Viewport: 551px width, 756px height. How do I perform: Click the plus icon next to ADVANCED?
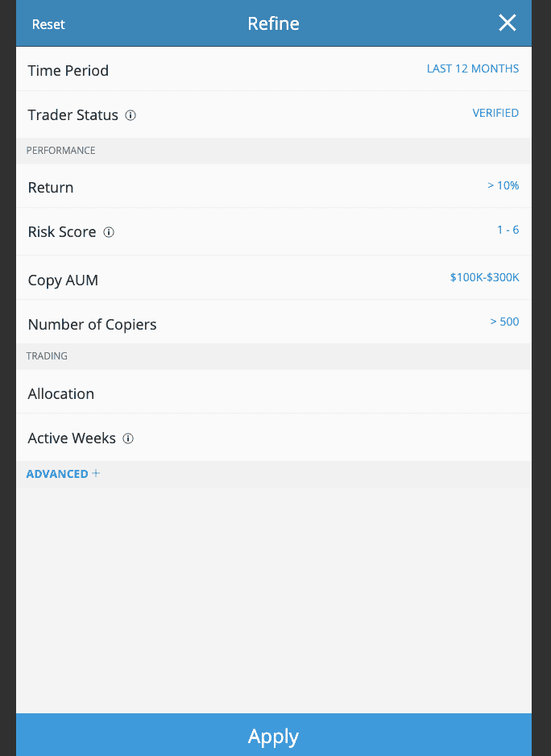click(96, 473)
